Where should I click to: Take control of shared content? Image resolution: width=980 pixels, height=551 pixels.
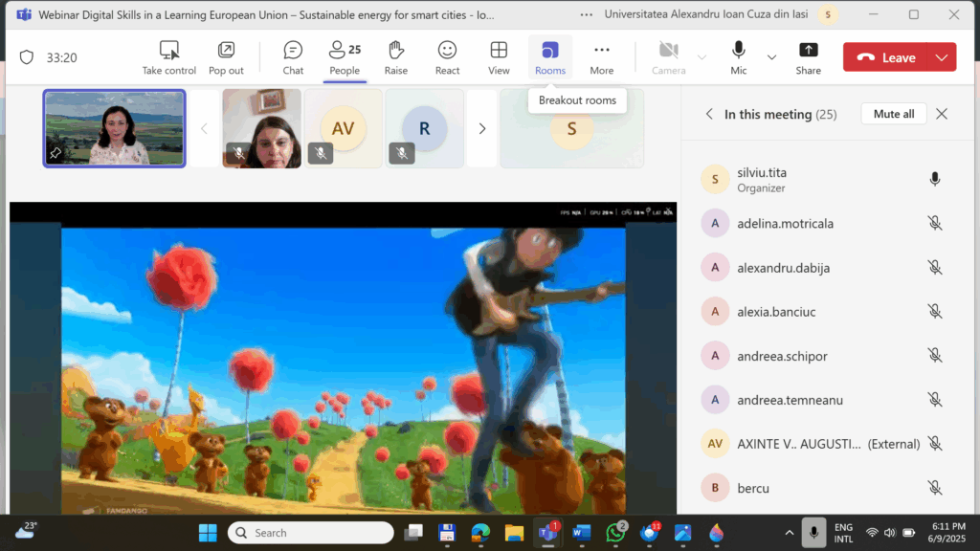tap(169, 57)
